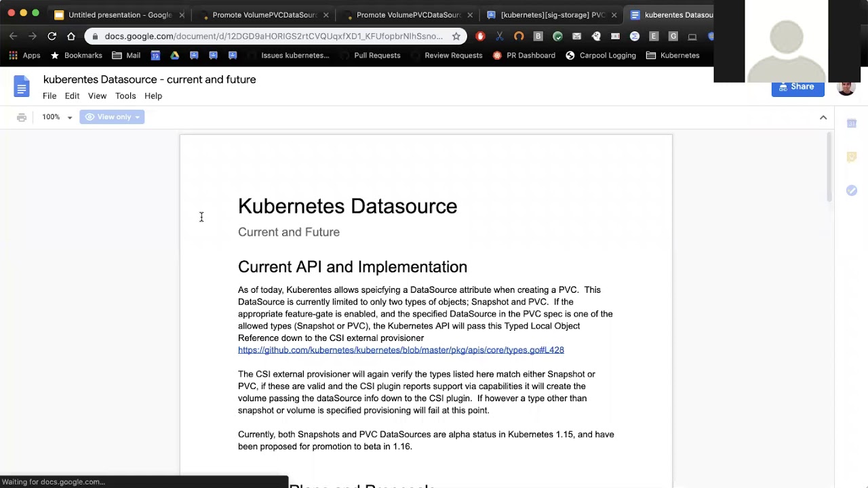Click the print icon in toolbar
The image size is (868, 488).
pyautogui.click(x=22, y=117)
